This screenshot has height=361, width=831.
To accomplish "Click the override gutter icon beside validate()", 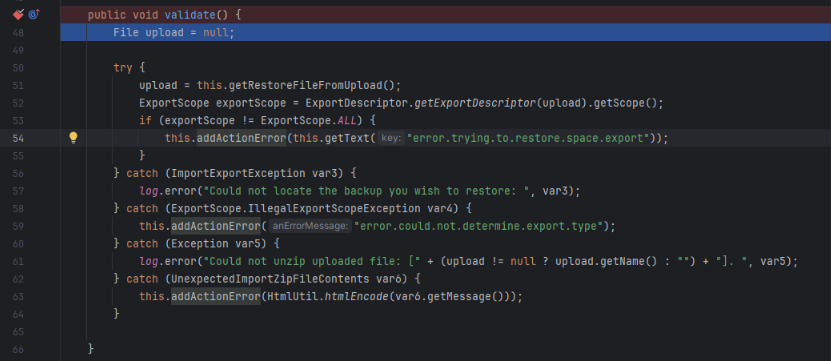I will pos(33,15).
